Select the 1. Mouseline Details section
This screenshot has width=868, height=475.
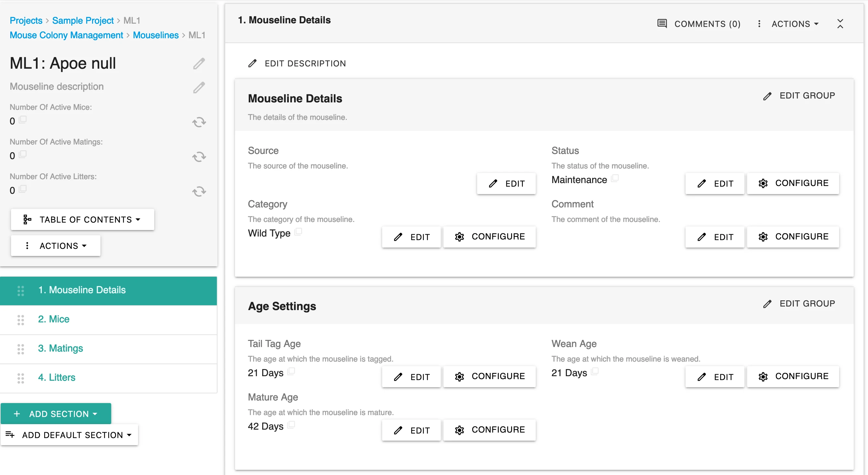click(x=109, y=291)
